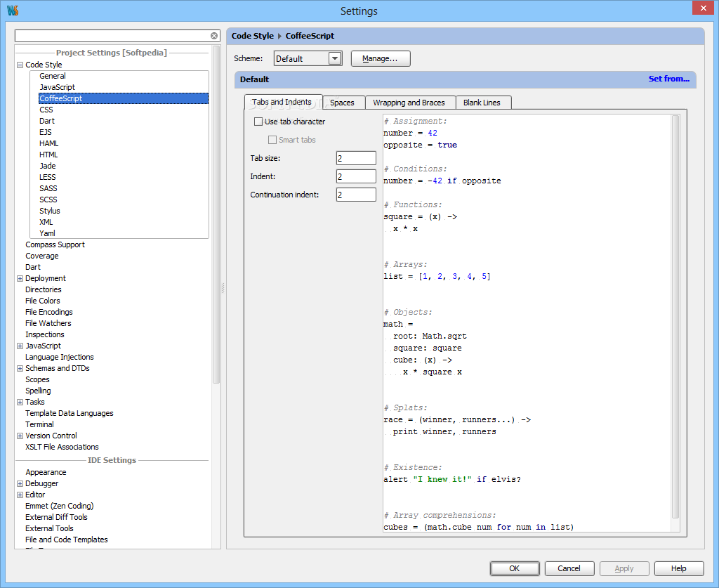This screenshot has height=588, width=719.
Task: Confirm with the OK button
Action: pos(515,568)
